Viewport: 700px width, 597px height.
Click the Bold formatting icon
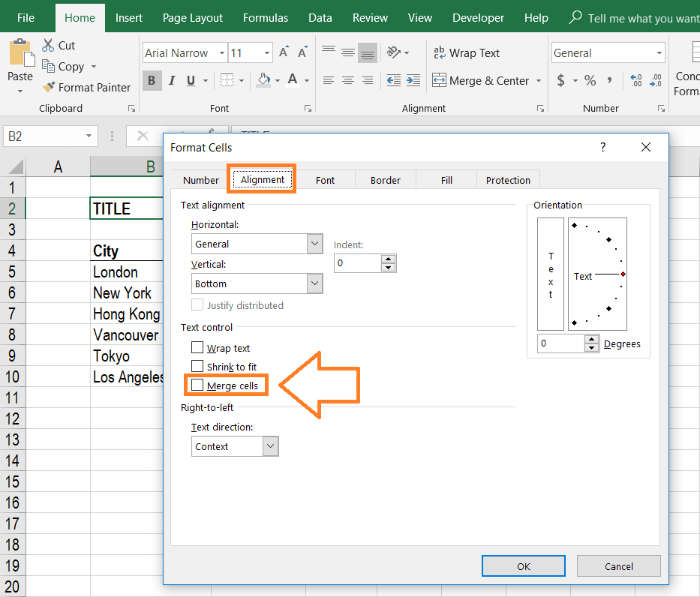tap(152, 80)
